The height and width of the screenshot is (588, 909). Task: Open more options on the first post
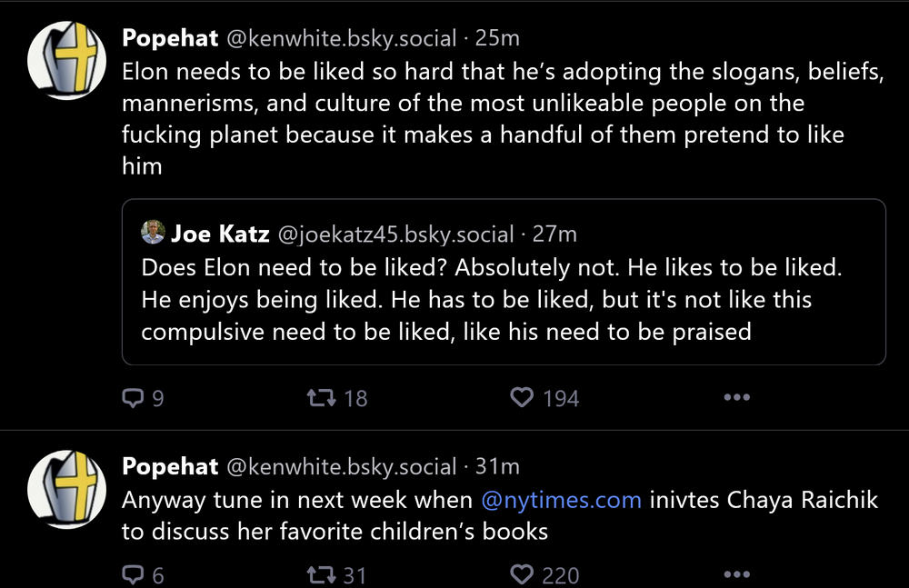(735, 398)
